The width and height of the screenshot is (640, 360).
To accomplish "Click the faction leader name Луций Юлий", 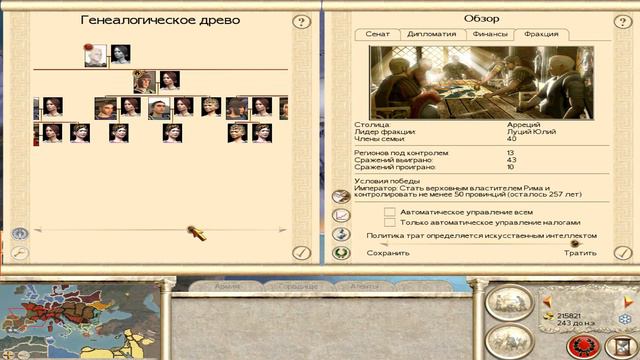I will (x=531, y=131).
